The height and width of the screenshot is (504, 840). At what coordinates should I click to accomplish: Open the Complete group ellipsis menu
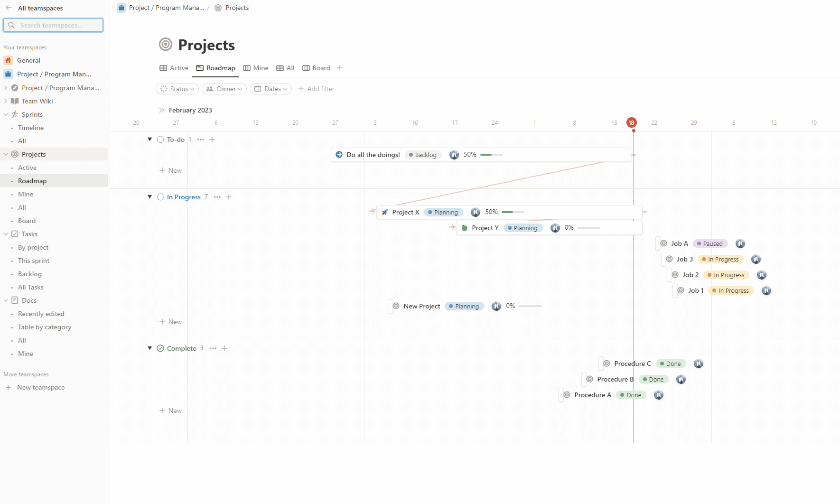coord(213,348)
